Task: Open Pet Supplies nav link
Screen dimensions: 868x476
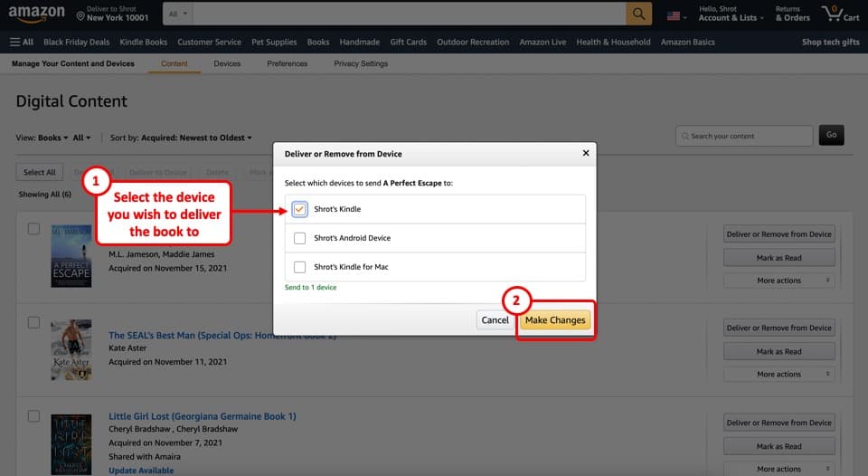Action: (274, 43)
